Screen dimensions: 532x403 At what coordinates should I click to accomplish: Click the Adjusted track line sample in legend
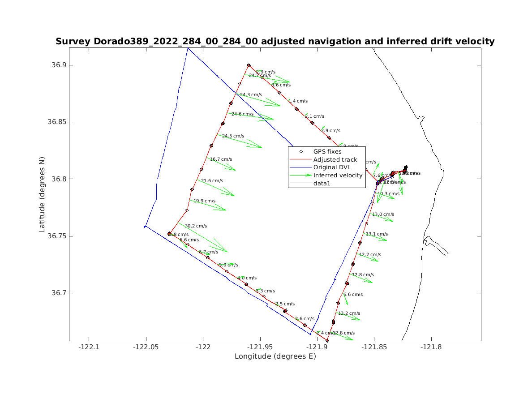coord(301,160)
